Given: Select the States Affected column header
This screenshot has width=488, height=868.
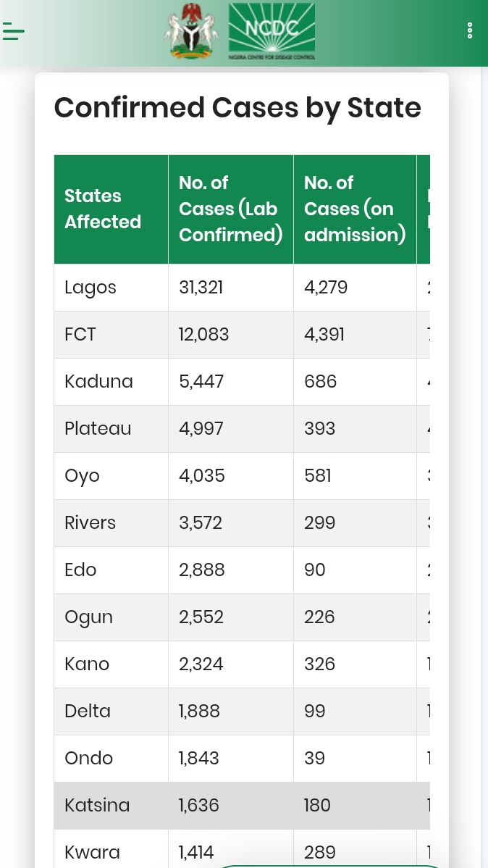Looking at the screenshot, I should [x=103, y=209].
